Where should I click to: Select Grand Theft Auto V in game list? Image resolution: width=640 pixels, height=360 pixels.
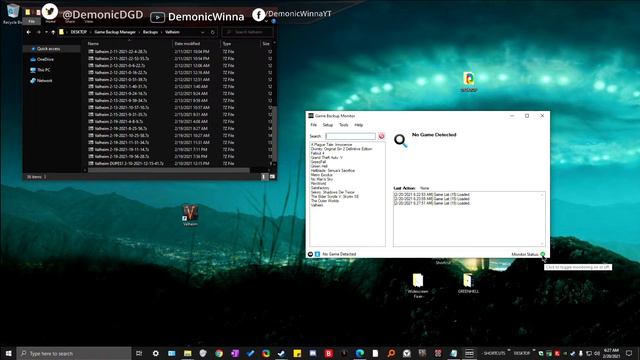click(x=327, y=158)
